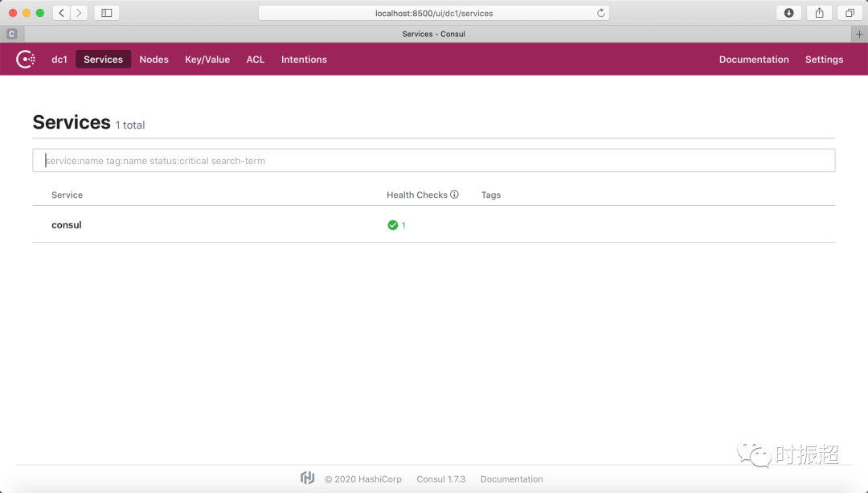Focus the services search filter field
This screenshot has width=868, height=493.
coord(433,161)
